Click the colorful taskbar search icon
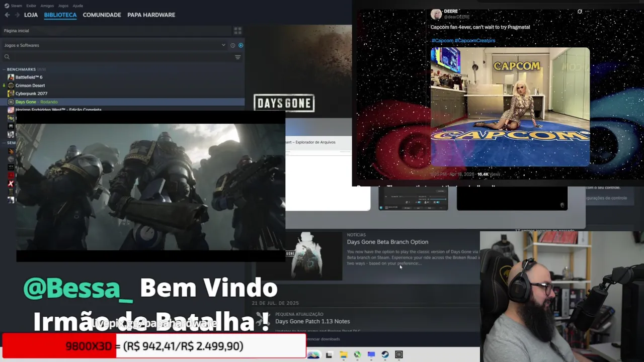 (x=313, y=355)
